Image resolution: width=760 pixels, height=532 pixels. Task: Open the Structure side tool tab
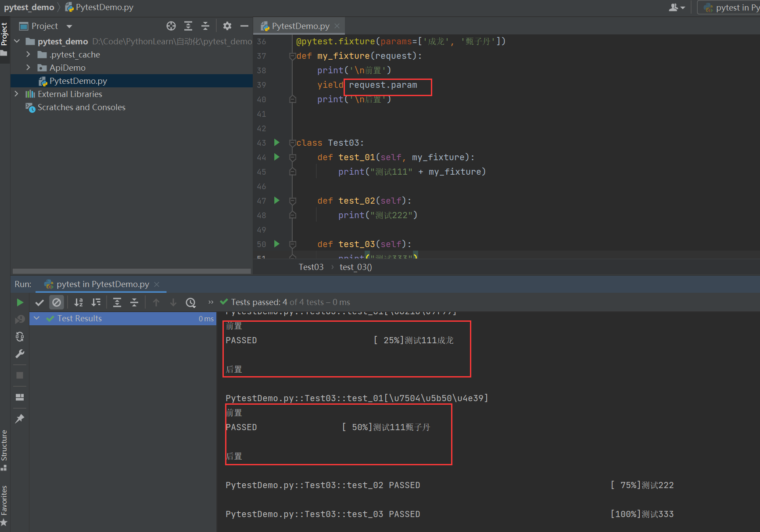(4, 450)
